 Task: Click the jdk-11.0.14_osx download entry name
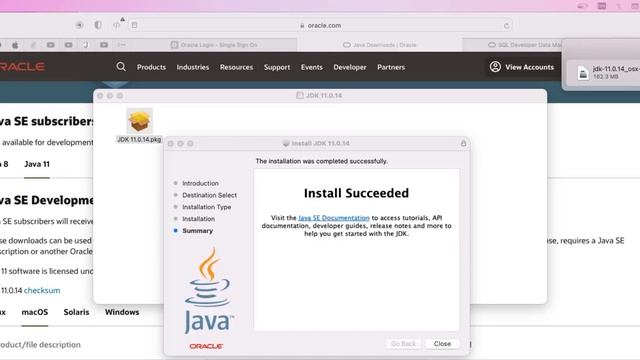pyautogui.click(x=616, y=69)
